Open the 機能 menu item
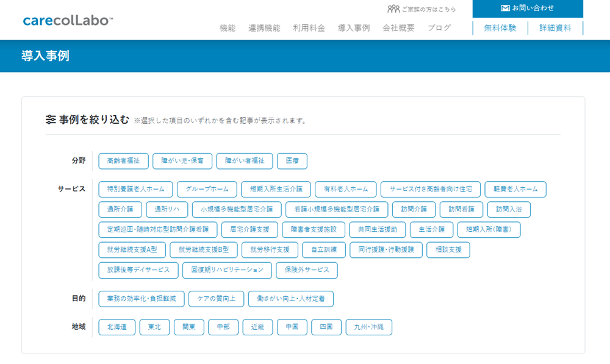Viewport: 610px width, 364px height. click(x=228, y=28)
